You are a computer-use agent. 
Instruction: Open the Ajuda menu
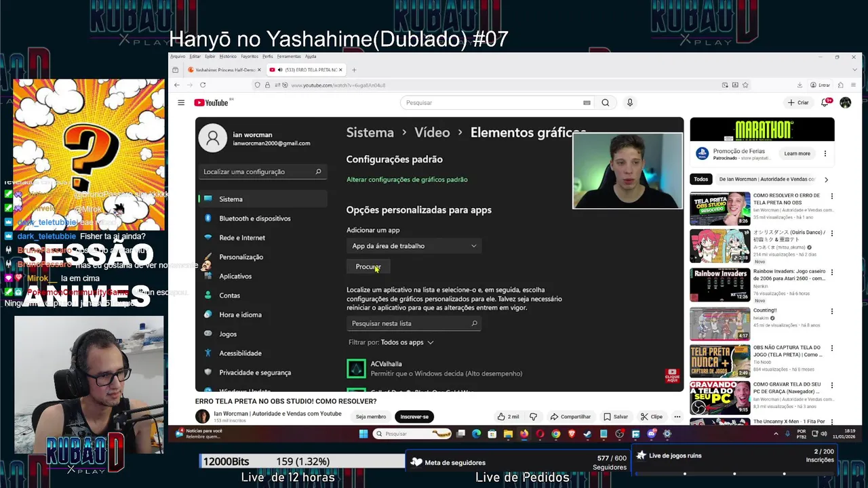click(x=311, y=56)
